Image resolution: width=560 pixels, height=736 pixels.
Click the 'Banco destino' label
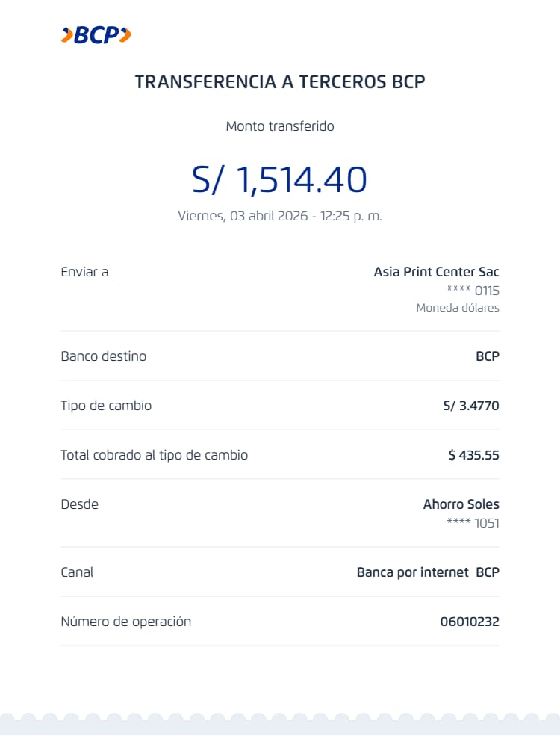pos(103,356)
